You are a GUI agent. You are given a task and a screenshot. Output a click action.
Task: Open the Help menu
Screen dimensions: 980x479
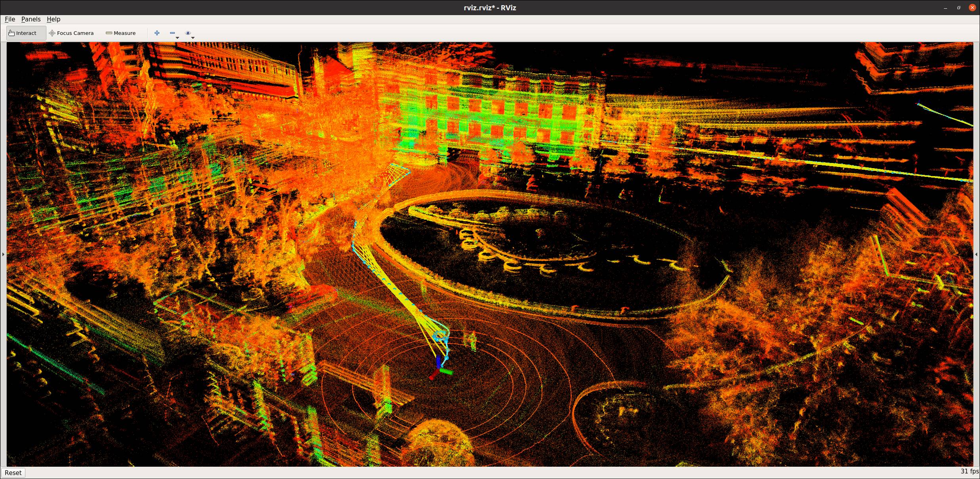[x=54, y=19]
